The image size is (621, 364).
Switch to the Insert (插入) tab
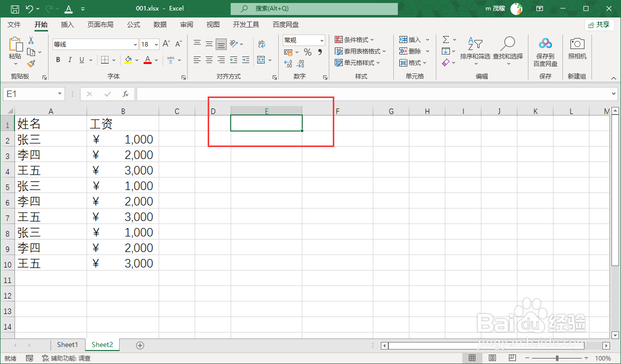[x=67, y=24]
